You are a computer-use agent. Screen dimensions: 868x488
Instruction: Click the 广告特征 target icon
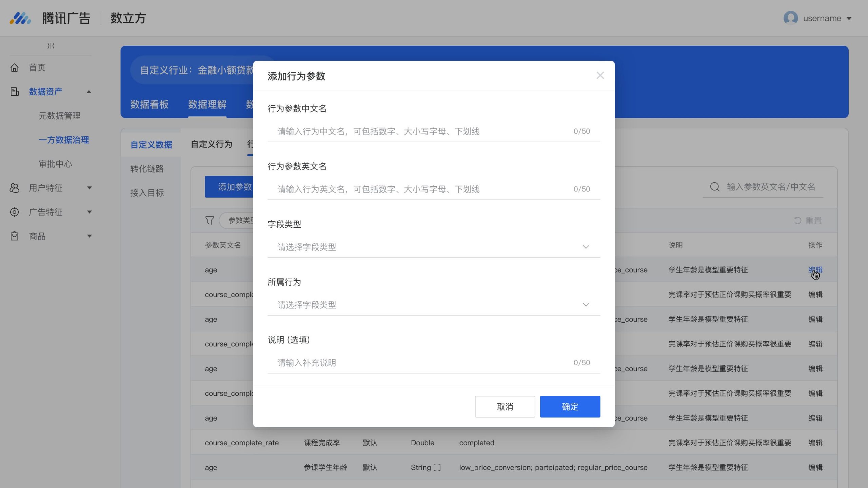pyautogui.click(x=15, y=212)
